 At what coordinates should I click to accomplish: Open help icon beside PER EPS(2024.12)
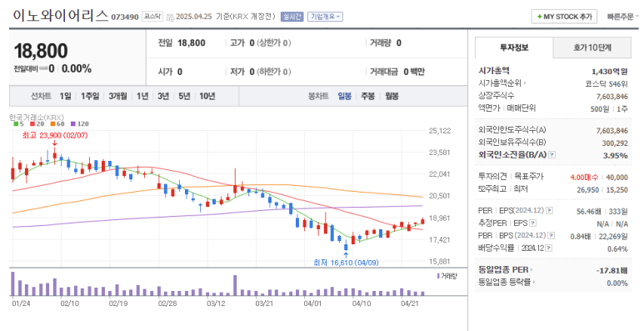click(x=549, y=211)
